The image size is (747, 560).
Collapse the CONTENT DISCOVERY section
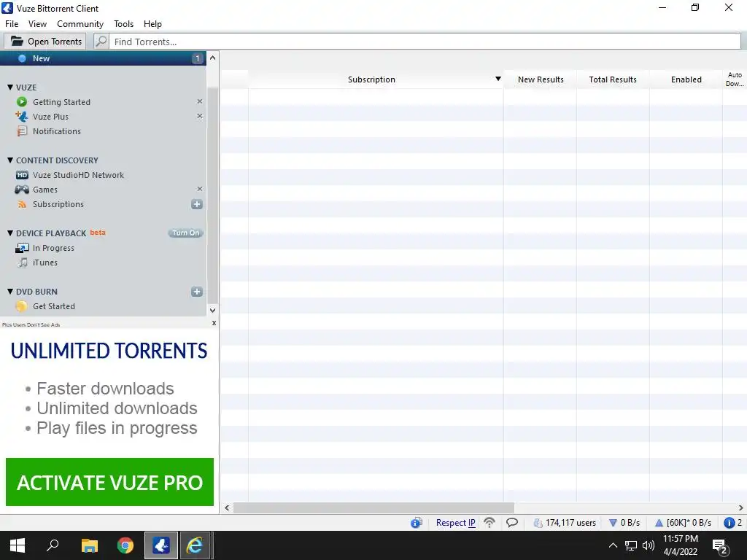tap(10, 160)
